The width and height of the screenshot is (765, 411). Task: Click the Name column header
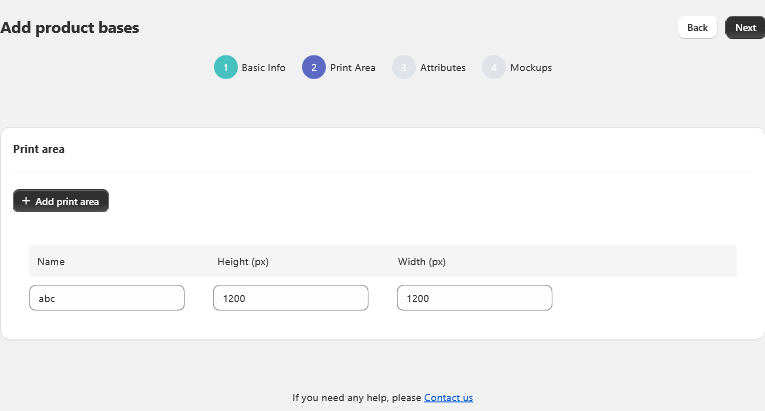(51, 262)
